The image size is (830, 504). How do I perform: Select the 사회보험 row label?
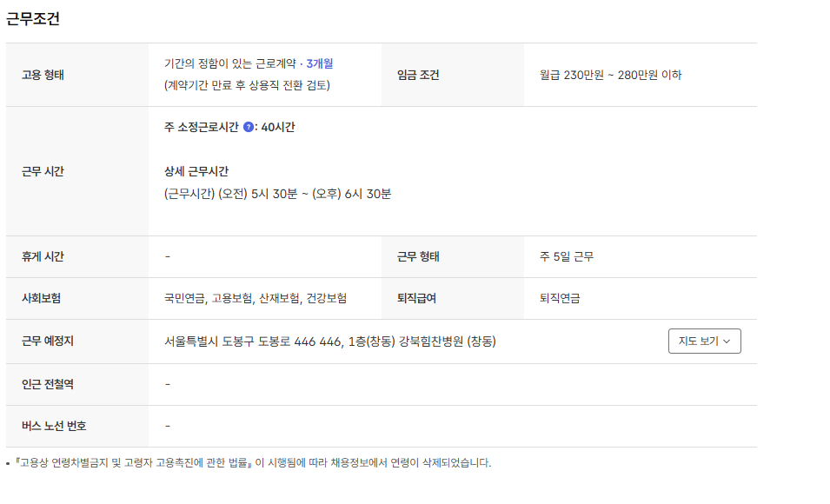point(41,298)
